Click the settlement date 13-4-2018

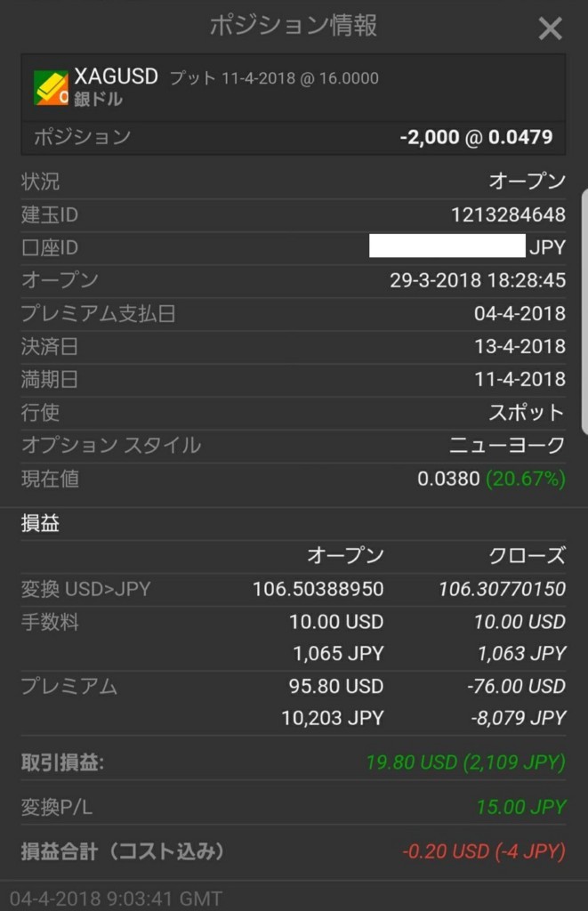click(520, 347)
